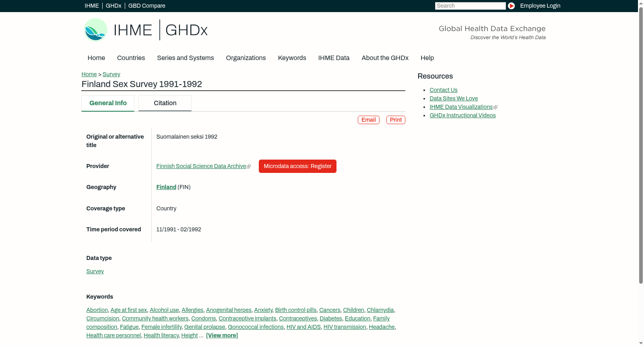Open the Organizations menu
Viewport: 644px width, 347px height.
246,58
